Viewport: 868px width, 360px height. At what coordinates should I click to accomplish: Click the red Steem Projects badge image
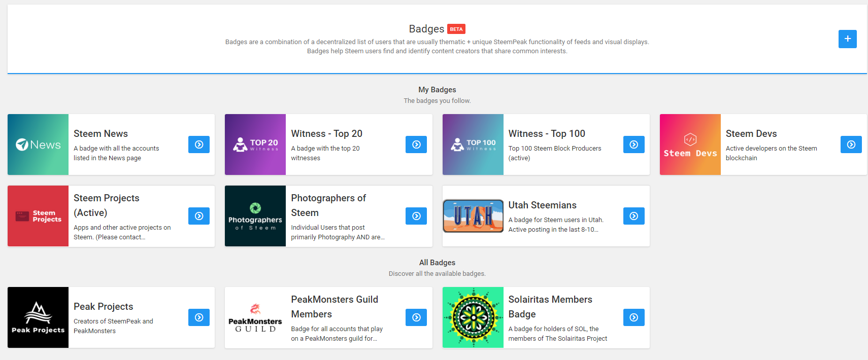38,216
